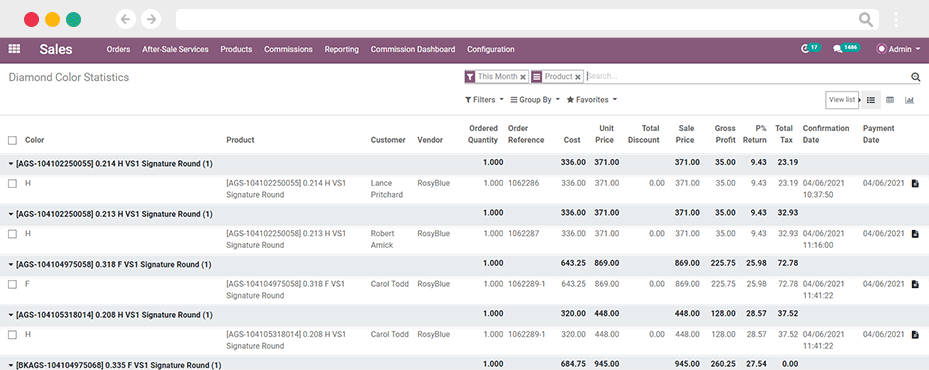Open the Favorites dropdown
Screen dimensions: 929x370
pyautogui.click(x=592, y=100)
